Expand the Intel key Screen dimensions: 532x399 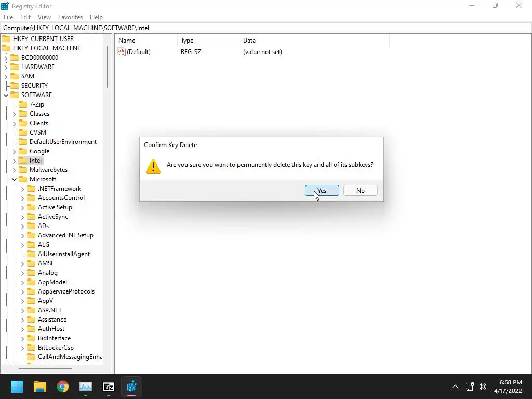pyautogui.click(x=14, y=161)
